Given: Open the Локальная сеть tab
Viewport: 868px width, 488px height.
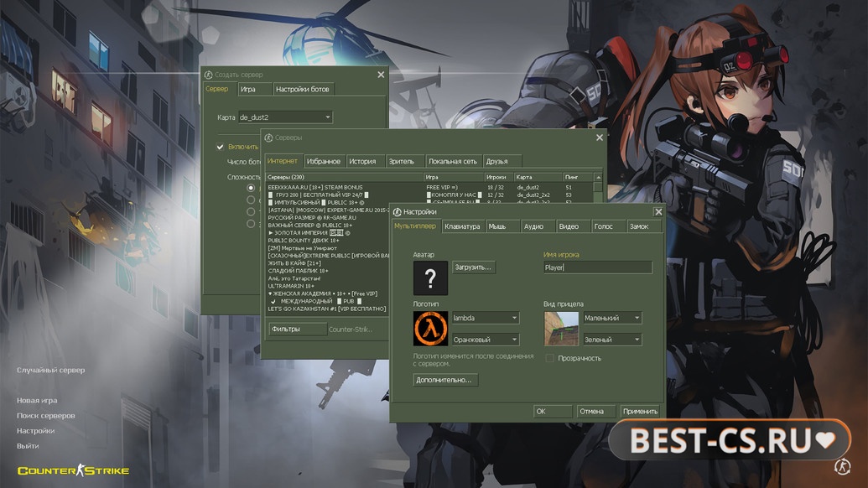Looking at the screenshot, I should coord(454,162).
